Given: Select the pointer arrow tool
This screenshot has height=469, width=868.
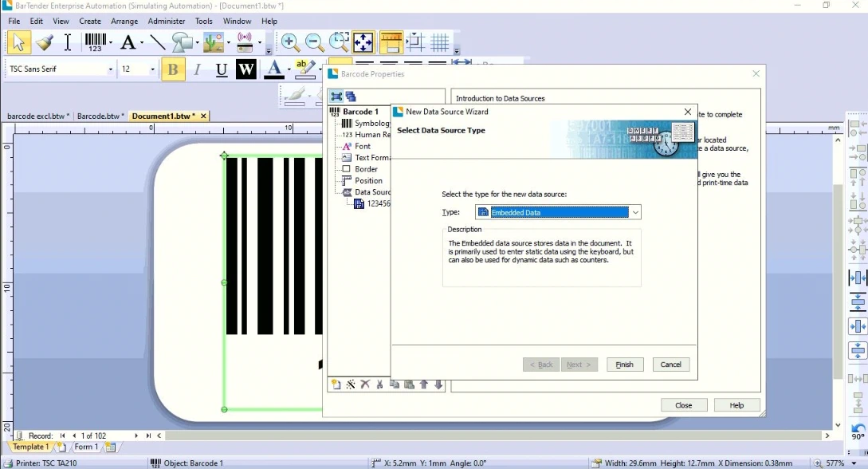Looking at the screenshot, I should [18, 42].
